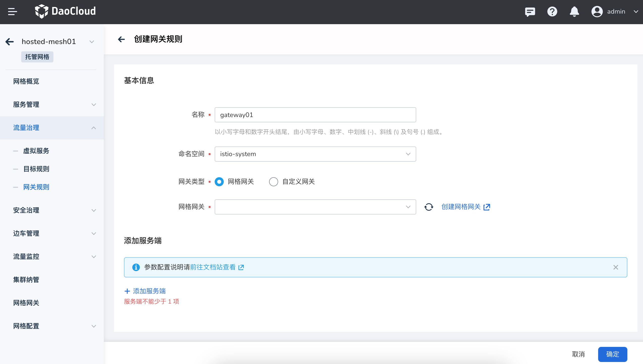The width and height of the screenshot is (643, 364).
Task: Click back arrow beside hosted-mesh01
Action: click(x=10, y=42)
